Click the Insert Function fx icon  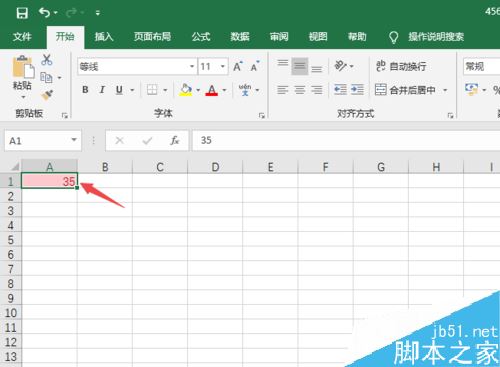click(x=174, y=140)
